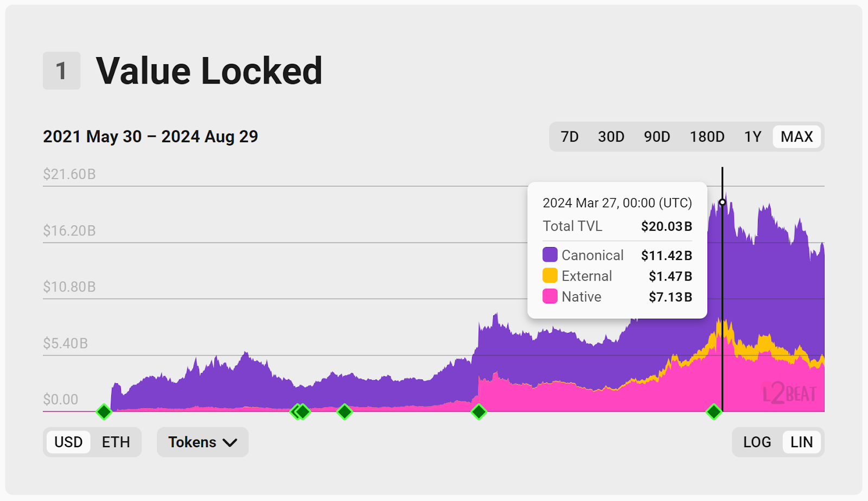Click the purple Canonical color swatch
Image resolution: width=868 pixels, height=501 pixels.
550,255
